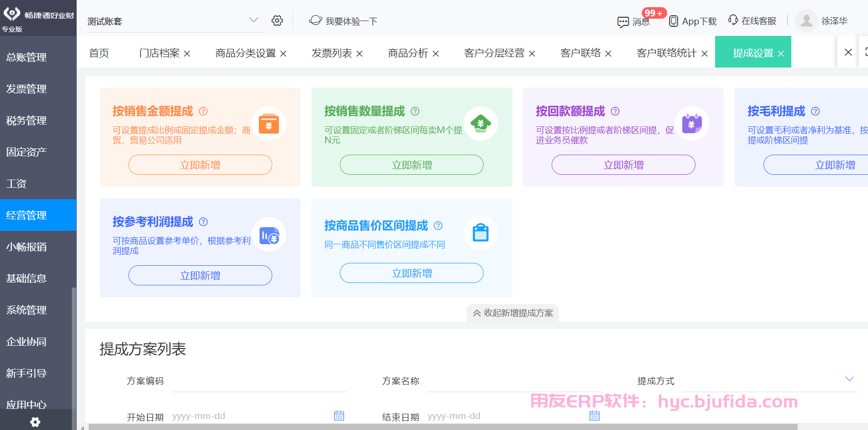Switch to the 客户联络 tab

(580, 53)
